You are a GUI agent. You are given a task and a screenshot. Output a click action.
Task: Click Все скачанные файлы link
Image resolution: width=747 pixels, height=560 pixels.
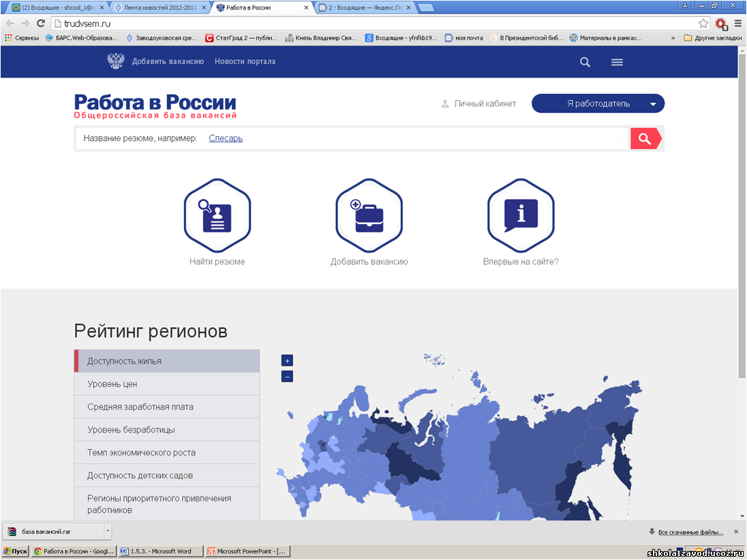691,532
